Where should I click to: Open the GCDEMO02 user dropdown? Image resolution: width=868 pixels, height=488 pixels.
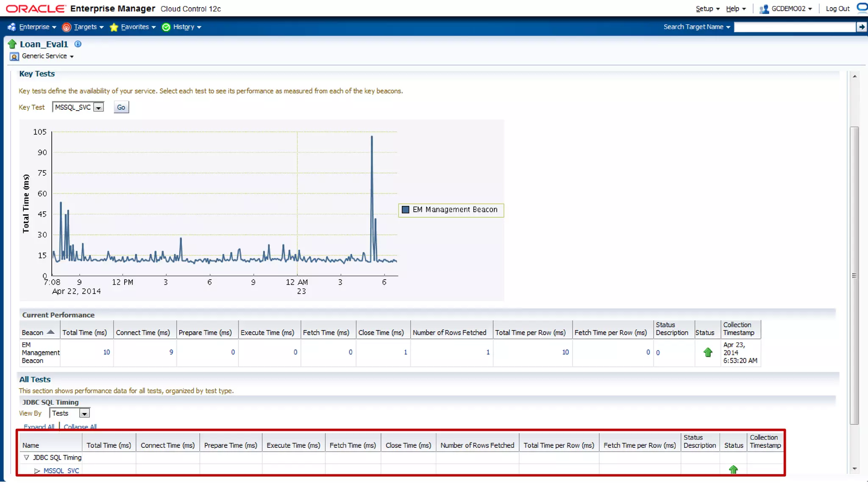791,8
